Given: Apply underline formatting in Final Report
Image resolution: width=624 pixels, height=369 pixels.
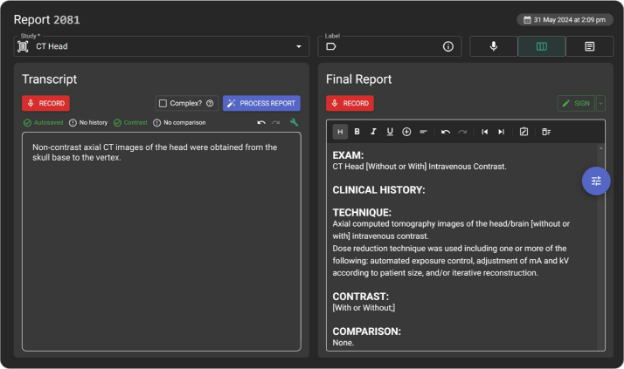Looking at the screenshot, I should tap(390, 132).
